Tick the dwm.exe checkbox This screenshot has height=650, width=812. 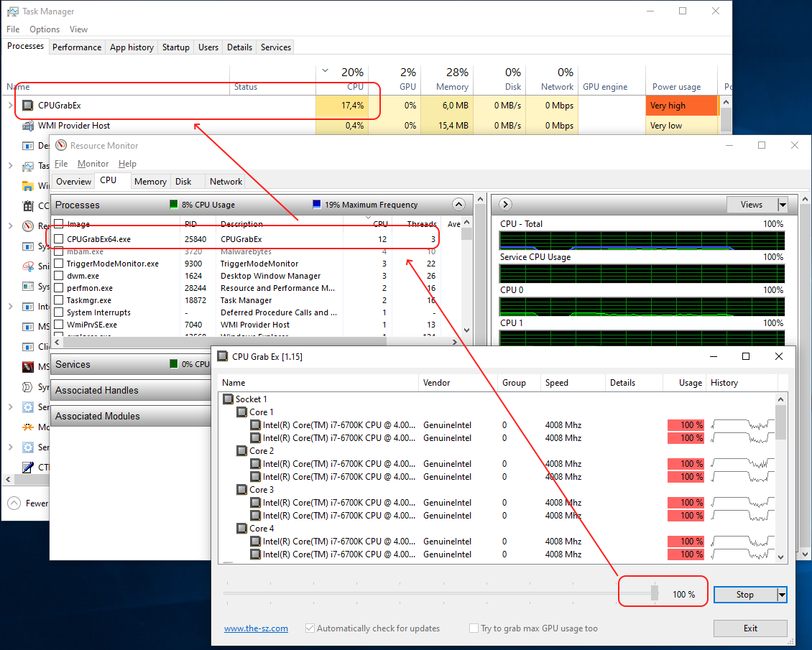pos(58,276)
